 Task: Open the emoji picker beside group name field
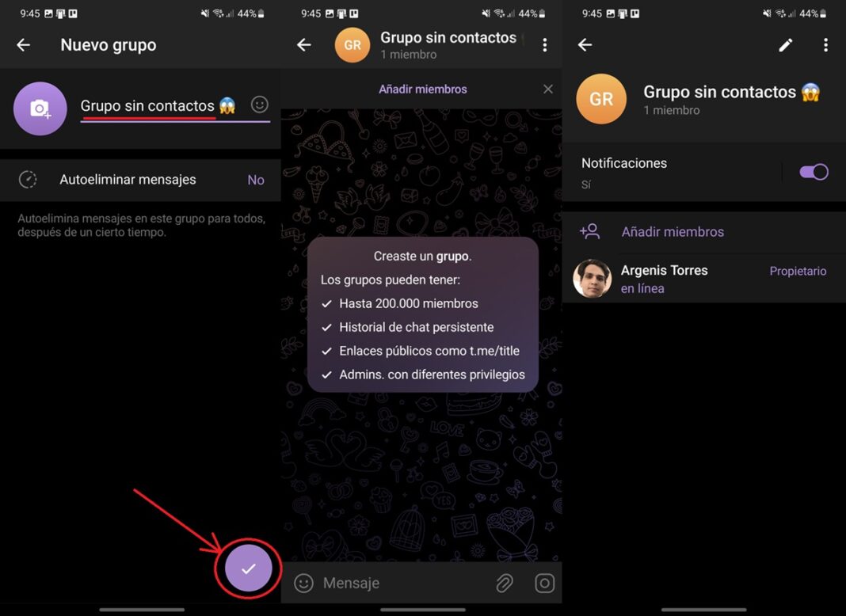(260, 104)
